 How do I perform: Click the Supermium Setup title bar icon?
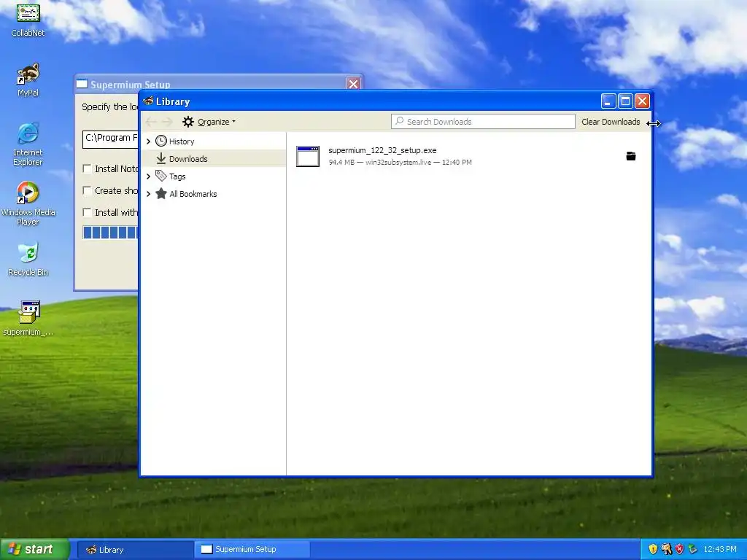point(82,85)
